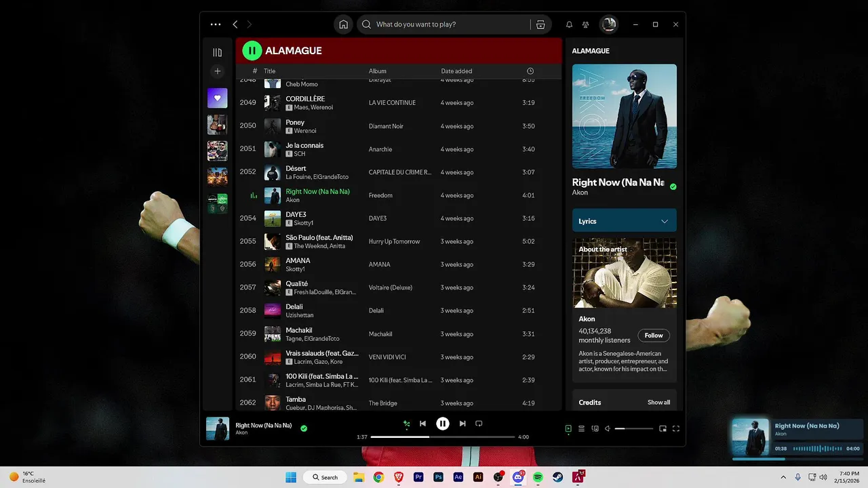The height and width of the screenshot is (488, 868).
Task: Sort by the # column header
Action: 255,71
